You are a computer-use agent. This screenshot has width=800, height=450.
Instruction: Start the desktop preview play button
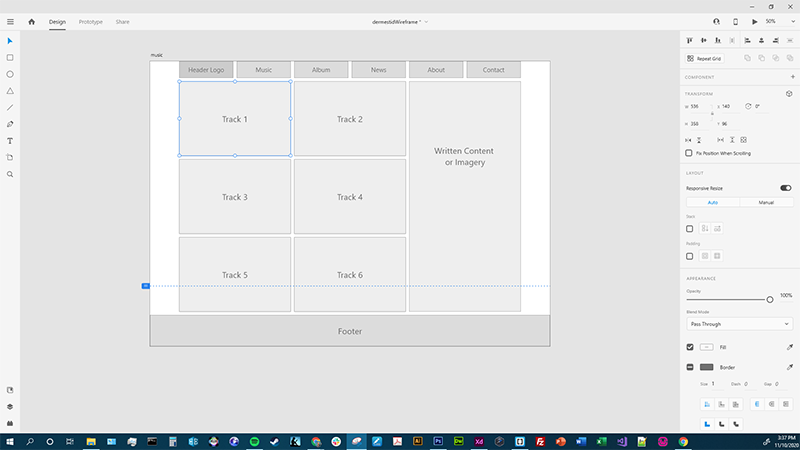coord(754,21)
